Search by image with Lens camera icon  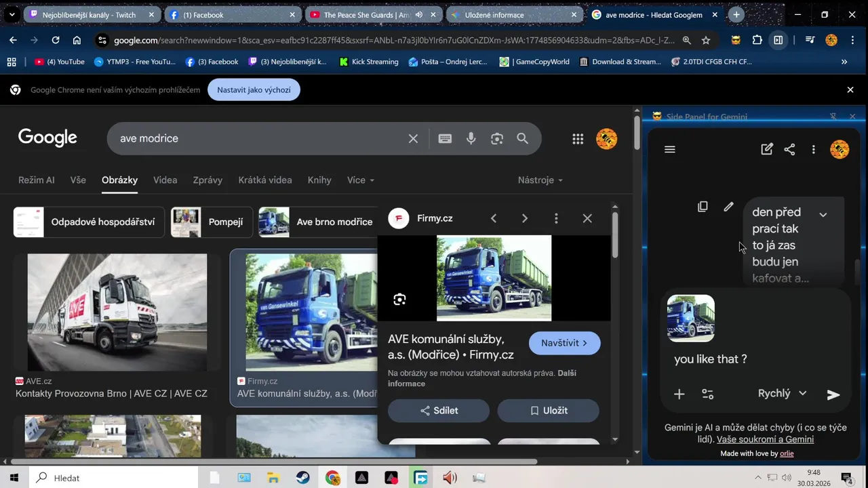[497, 138]
